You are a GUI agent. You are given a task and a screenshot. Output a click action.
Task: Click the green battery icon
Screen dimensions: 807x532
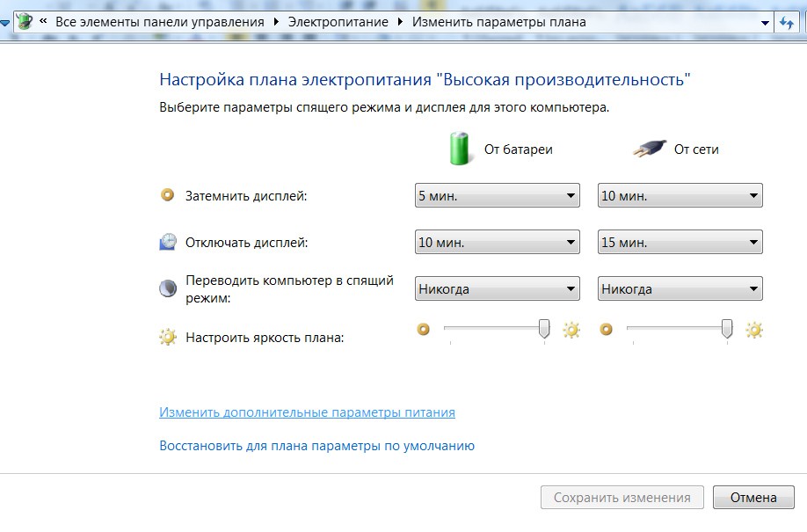(x=461, y=149)
